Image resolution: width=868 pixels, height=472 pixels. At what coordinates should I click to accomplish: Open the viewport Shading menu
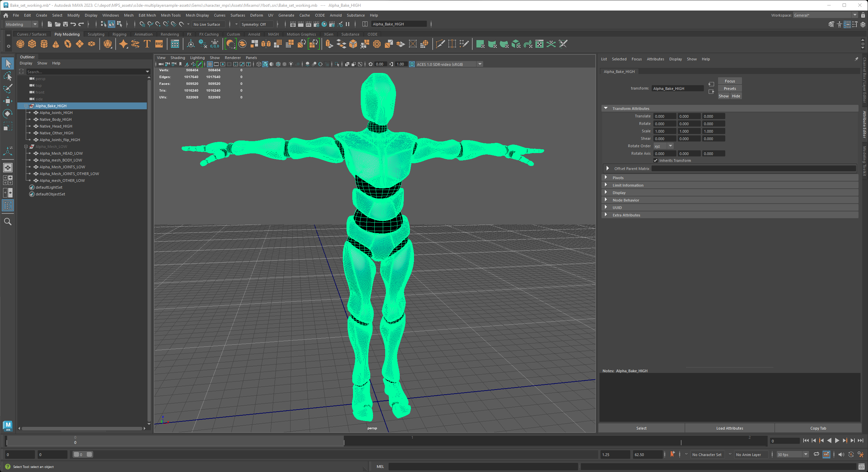pyautogui.click(x=178, y=58)
